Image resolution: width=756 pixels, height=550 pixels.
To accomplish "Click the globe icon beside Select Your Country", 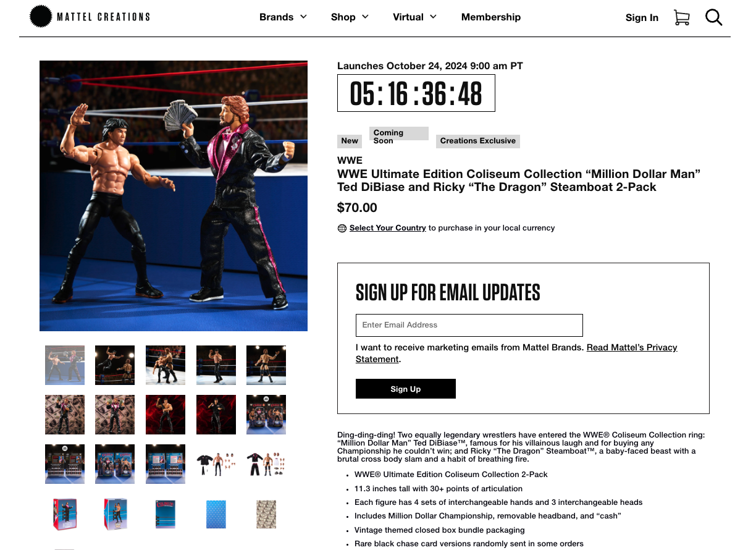I will 342,228.
